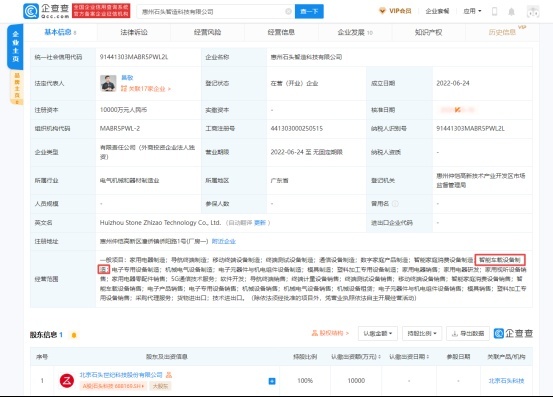Click the 导出数据 export button
The height and width of the screenshot is (397, 553).
pyautogui.click(x=468, y=334)
